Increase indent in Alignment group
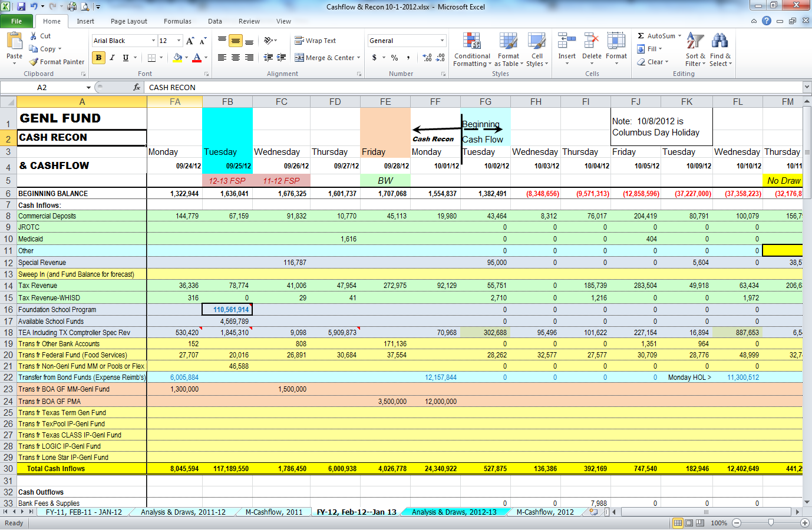Image resolution: width=812 pixels, height=530 pixels. click(x=282, y=58)
